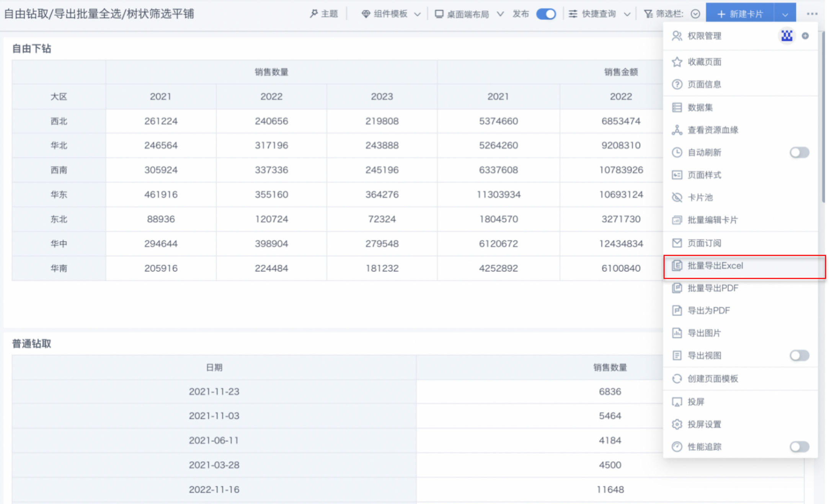The width and height of the screenshot is (829, 504).
Task: Click the page info question icon
Action: tap(677, 85)
